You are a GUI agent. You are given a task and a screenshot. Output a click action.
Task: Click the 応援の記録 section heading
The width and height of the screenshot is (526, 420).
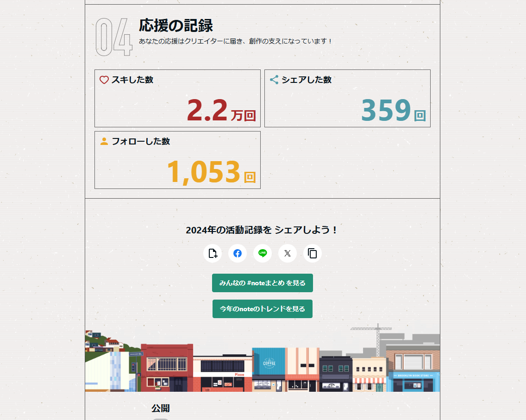point(176,26)
